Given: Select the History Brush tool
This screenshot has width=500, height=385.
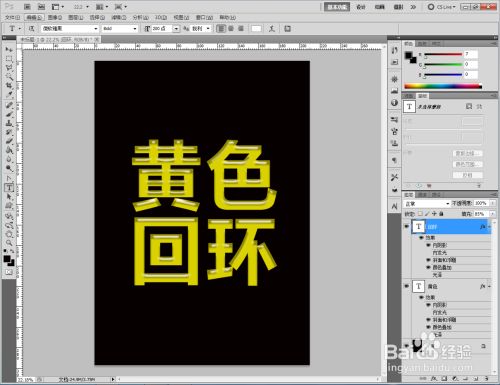Looking at the screenshot, I should point(9,132).
